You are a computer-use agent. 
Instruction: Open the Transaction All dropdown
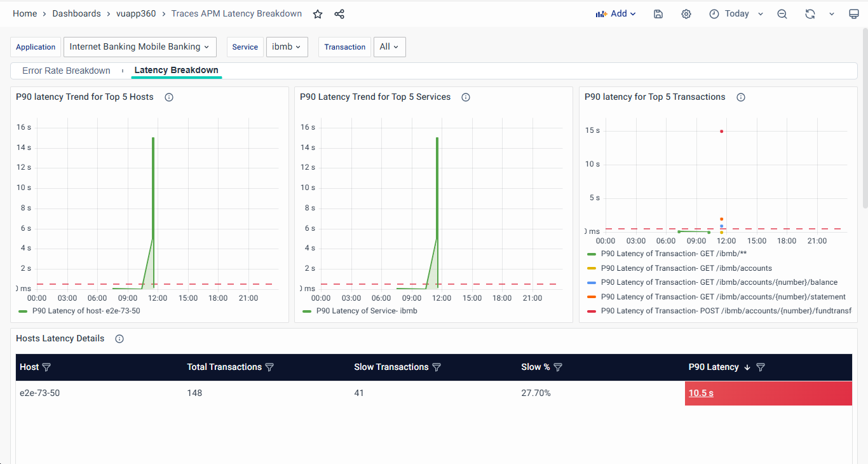pos(389,47)
